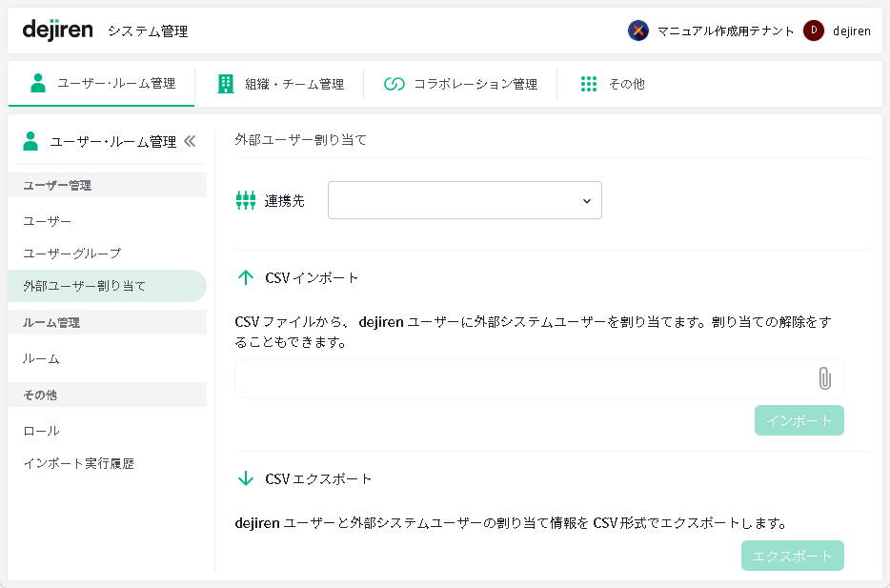Switch to 組織・チーム管理 tab
890x588 pixels.
click(280, 84)
